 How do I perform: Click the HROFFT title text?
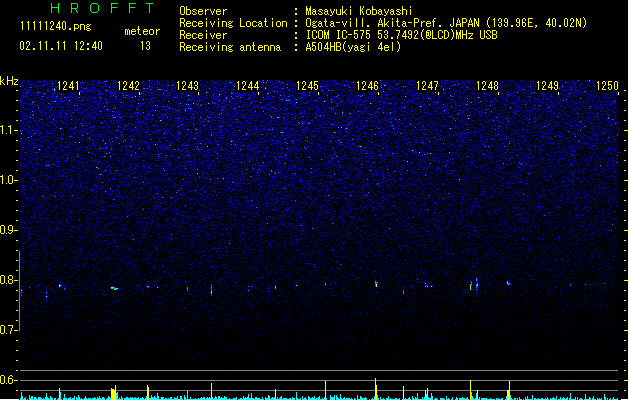click(103, 8)
